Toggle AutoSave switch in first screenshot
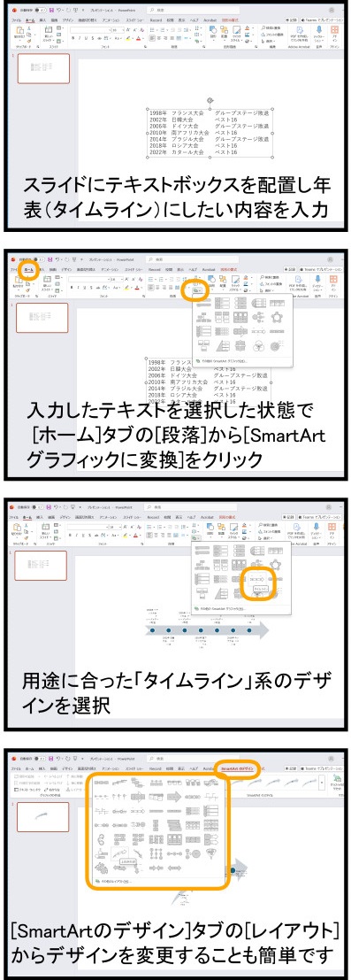The image size is (351, 980). coord(41,10)
